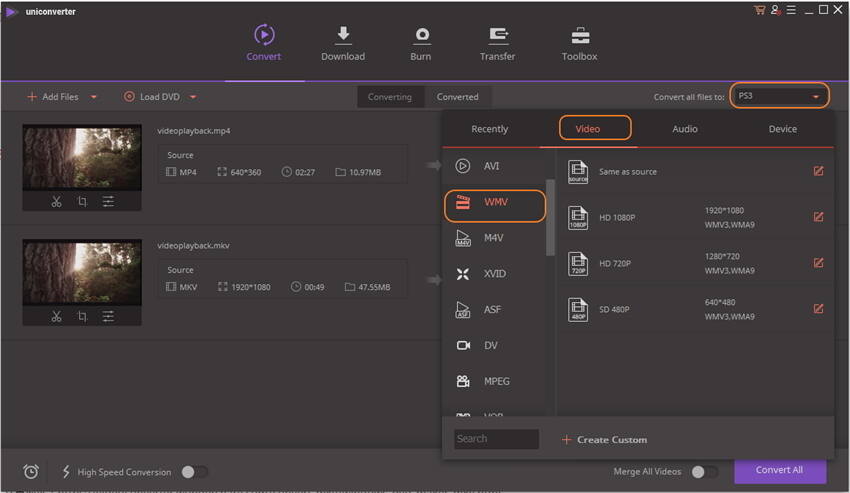Open the Download section
Image resolution: width=850 pixels, height=493 pixels.
click(343, 43)
